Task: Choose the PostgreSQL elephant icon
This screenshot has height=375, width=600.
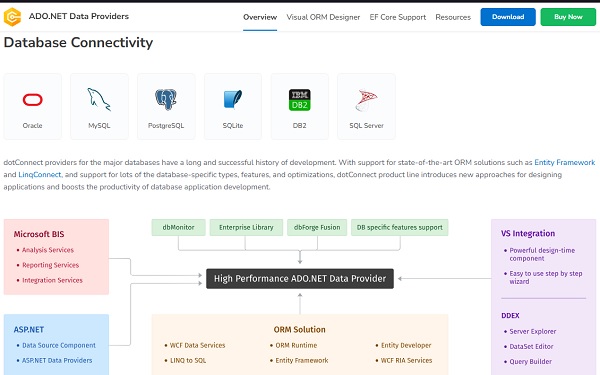Action: [x=166, y=99]
